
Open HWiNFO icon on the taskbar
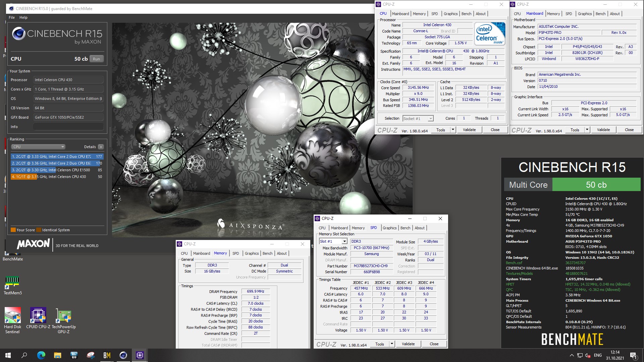click(x=74, y=355)
